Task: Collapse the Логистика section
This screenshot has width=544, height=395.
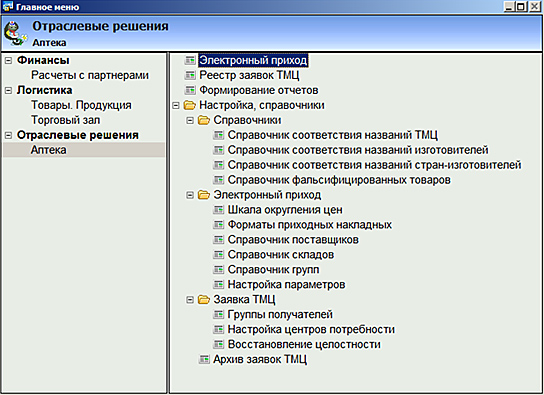Action: [x=8, y=91]
